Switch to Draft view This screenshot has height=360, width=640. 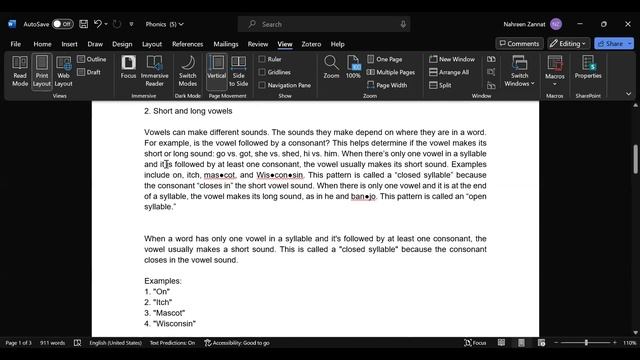(x=89, y=72)
